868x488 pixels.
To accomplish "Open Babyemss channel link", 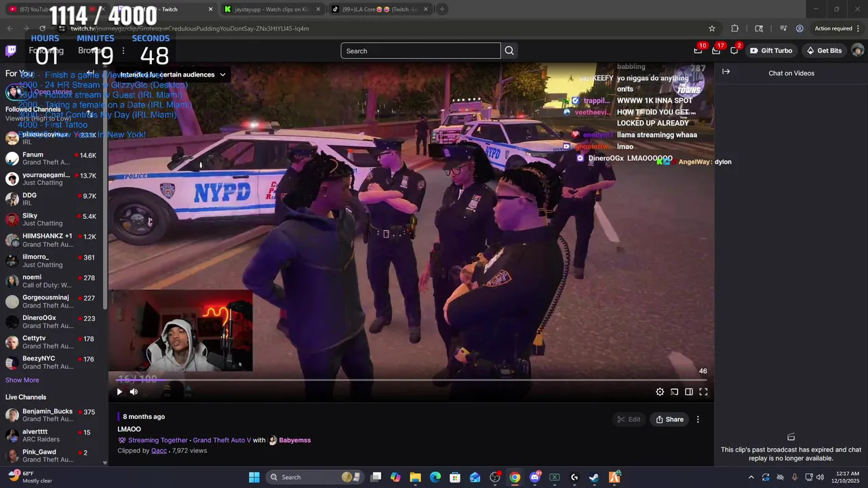I will tap(295, 441).
